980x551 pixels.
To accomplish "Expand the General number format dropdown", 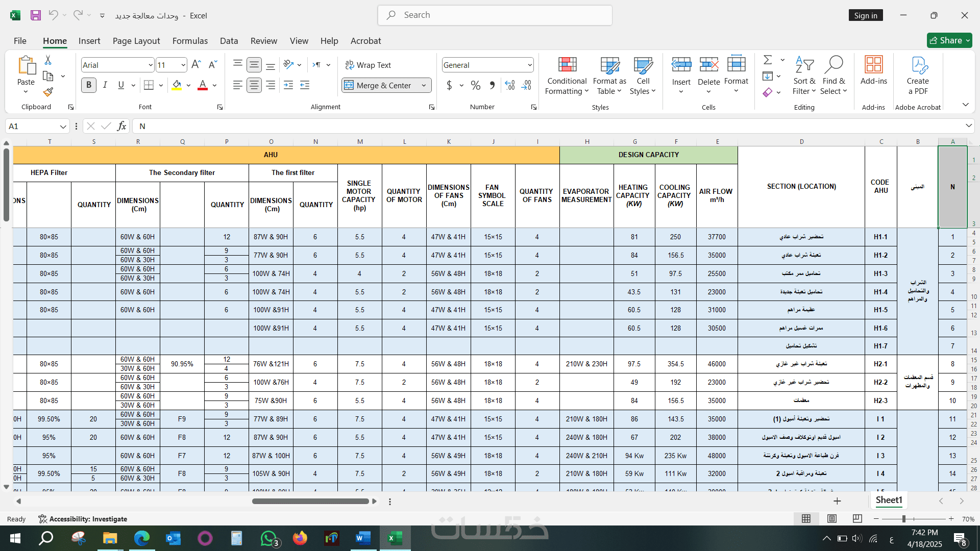I will [529, 65].
